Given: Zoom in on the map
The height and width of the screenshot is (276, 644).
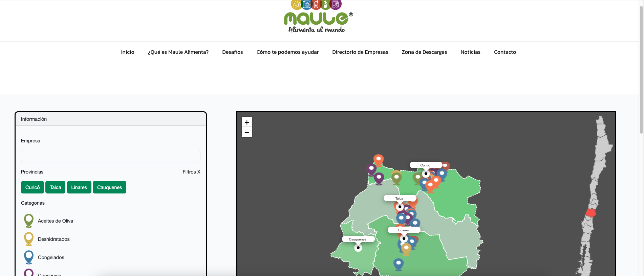Looking at the screenshot, I should (x=247, y=122).
